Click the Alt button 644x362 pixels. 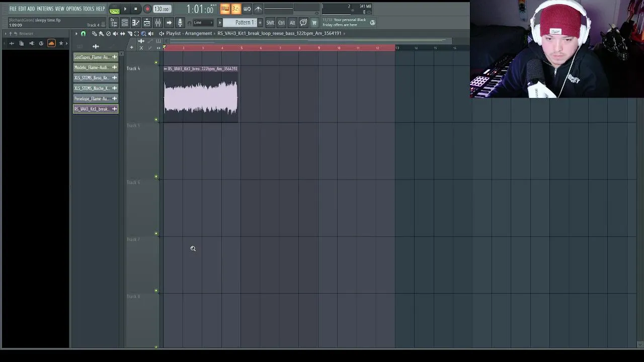pyautogui.click(x=292, y=23)
